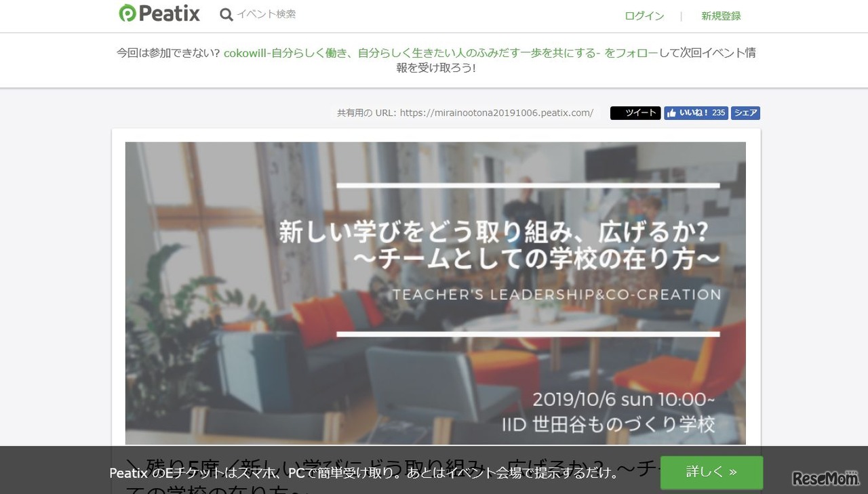Focus the イベント検索 search field
Image resolution: width=868 pixels, height=494 pixels.
(267, 14)
